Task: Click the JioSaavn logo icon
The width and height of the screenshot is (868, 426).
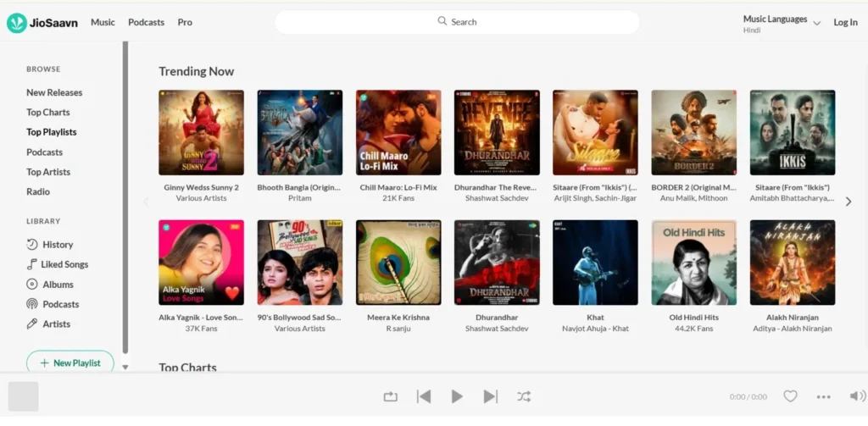Action: click(17, 23)
